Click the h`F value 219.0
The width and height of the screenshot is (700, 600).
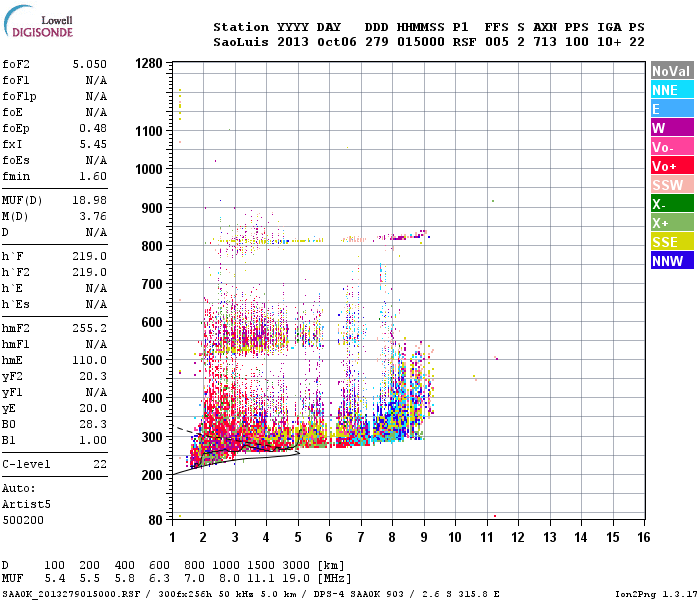(x=90, y=257)
